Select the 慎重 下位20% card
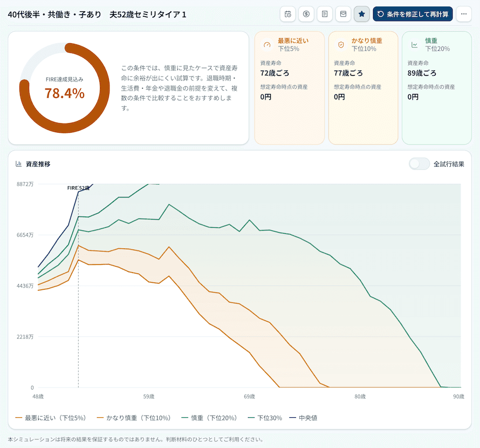 tap(437, 87)
